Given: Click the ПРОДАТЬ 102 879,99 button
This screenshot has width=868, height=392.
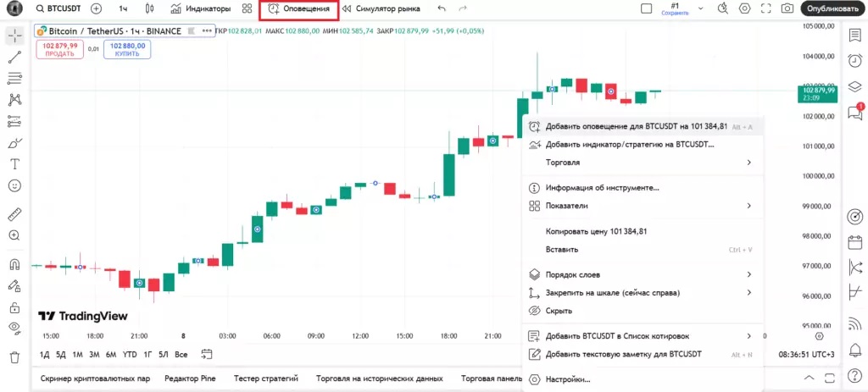Looking at the screenshot, I should (x=60, y=49).
